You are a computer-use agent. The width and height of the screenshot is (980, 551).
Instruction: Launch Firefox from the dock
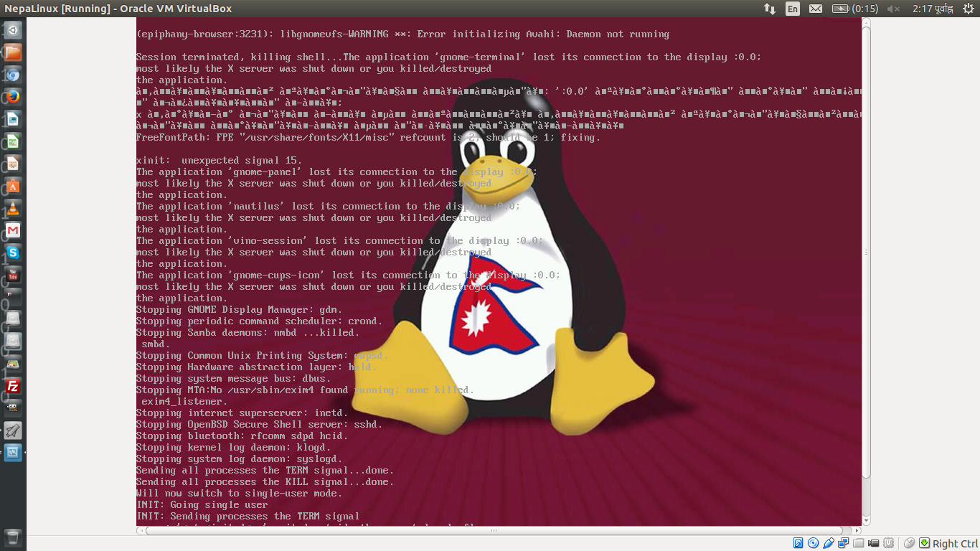[13, 97]
